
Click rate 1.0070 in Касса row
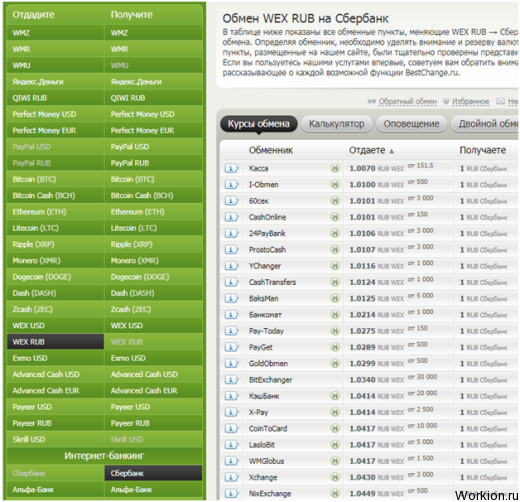click(362, 169)
